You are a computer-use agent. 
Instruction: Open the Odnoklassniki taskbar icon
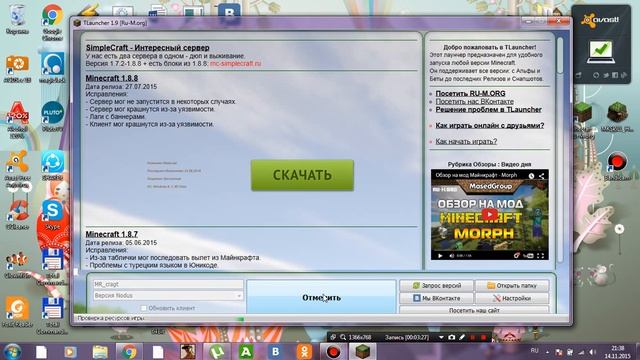[304, 351]
